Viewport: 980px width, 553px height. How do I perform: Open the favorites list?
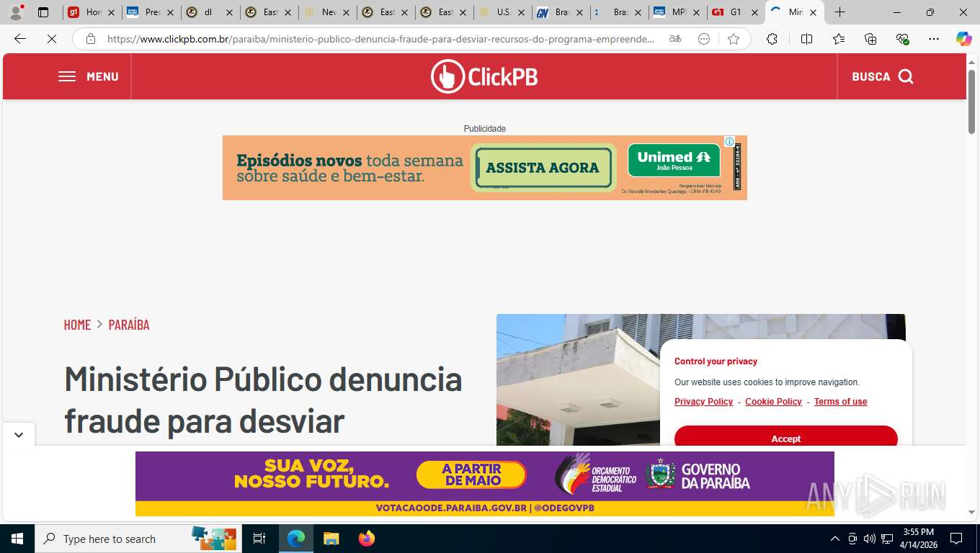[839, 39]
